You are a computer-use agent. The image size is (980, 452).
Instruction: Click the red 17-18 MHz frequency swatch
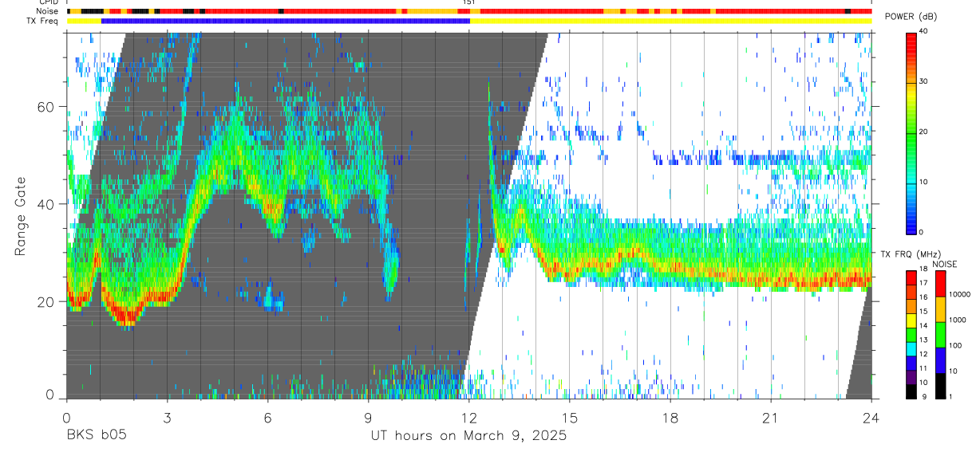[911, 278]
